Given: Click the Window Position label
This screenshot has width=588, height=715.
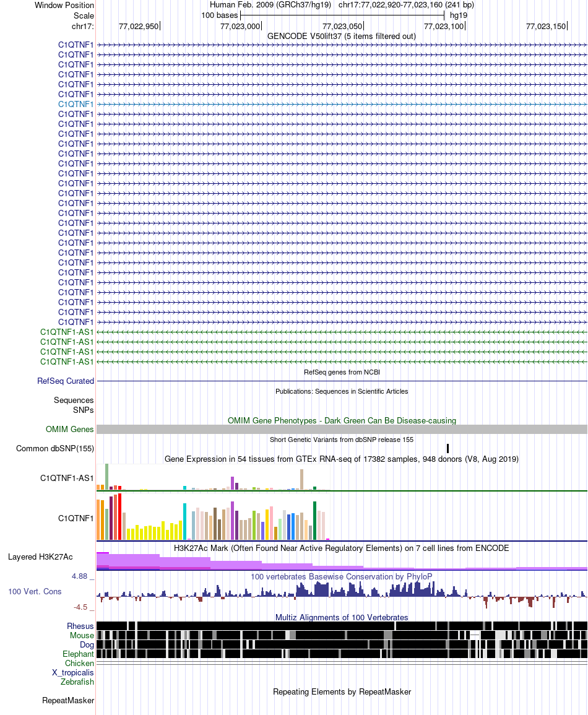Looking at the screenshot, I should pos(64,6).
